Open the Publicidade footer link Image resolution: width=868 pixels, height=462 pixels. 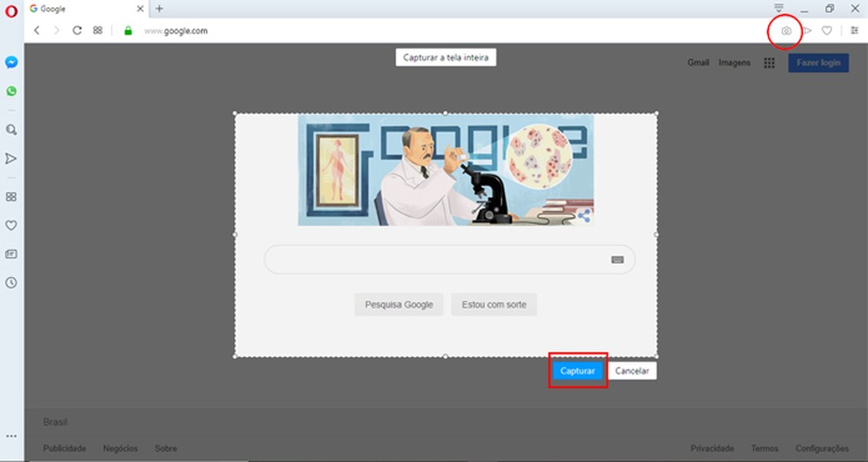(64, 448)
